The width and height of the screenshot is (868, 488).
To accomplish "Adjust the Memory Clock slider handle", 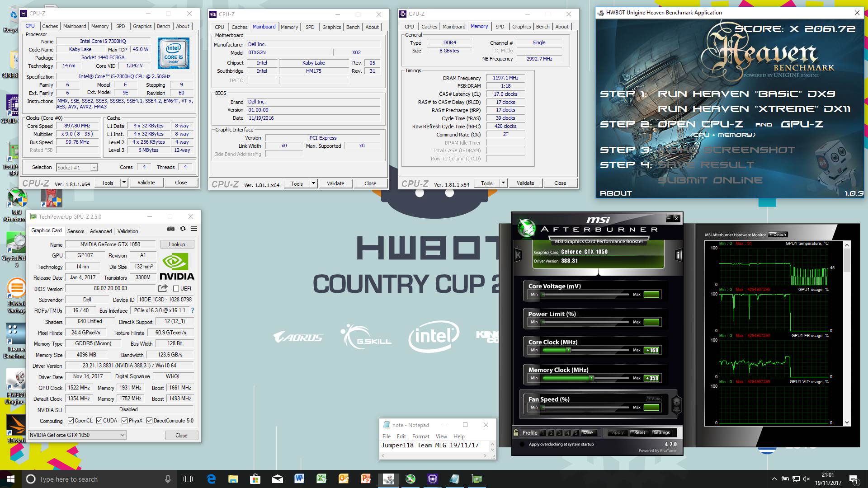I will coord(591,378).
